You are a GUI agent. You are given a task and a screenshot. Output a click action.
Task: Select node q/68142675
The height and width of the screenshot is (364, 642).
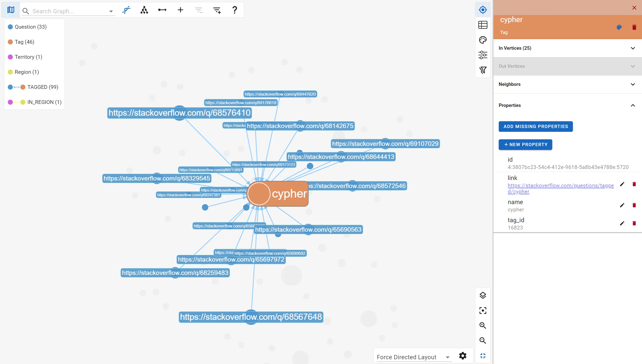point(300,126)
